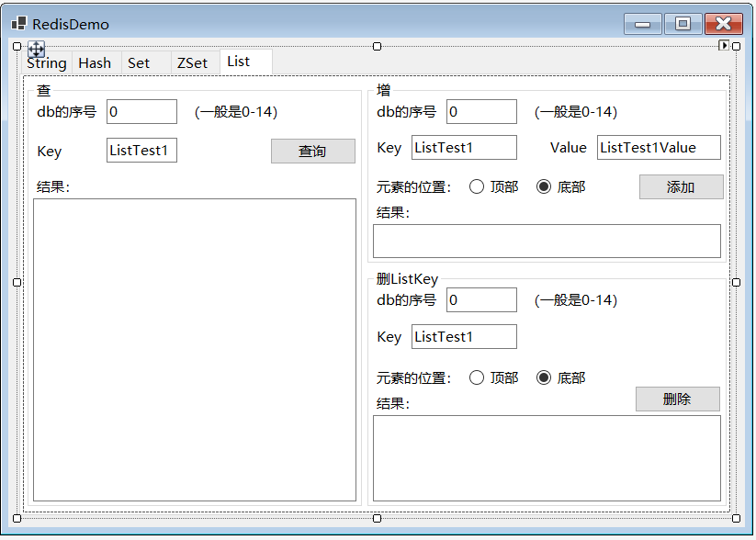This screenshot has width=756, height=540.
Task: Click the RedisDemo window app icon
Action: (18, 24)
